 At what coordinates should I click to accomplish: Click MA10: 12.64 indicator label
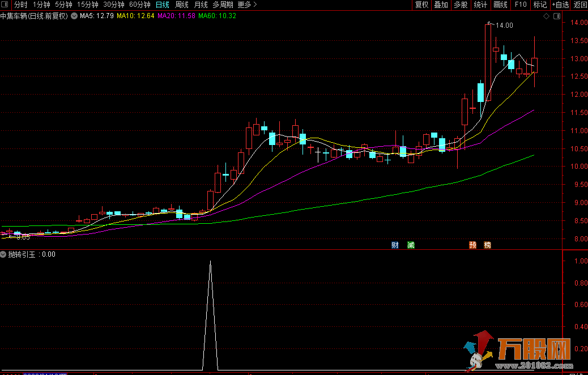tap(135, 16)
